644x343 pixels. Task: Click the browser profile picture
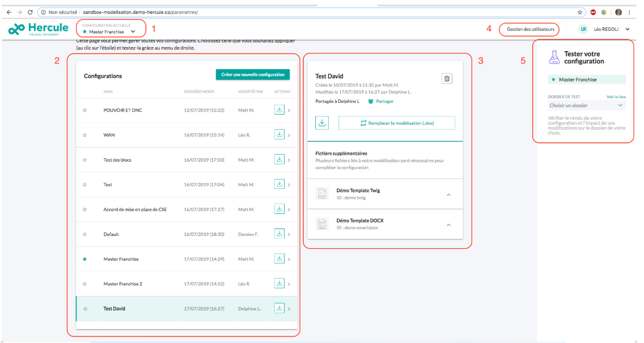[x=618, y=12]
